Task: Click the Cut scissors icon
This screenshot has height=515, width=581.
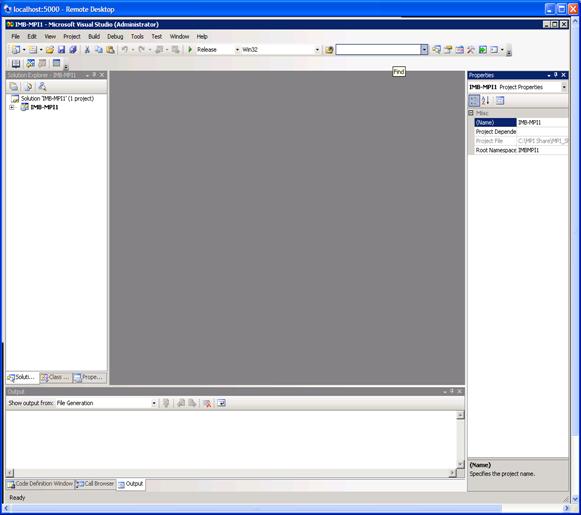Action: pos(87,50)
